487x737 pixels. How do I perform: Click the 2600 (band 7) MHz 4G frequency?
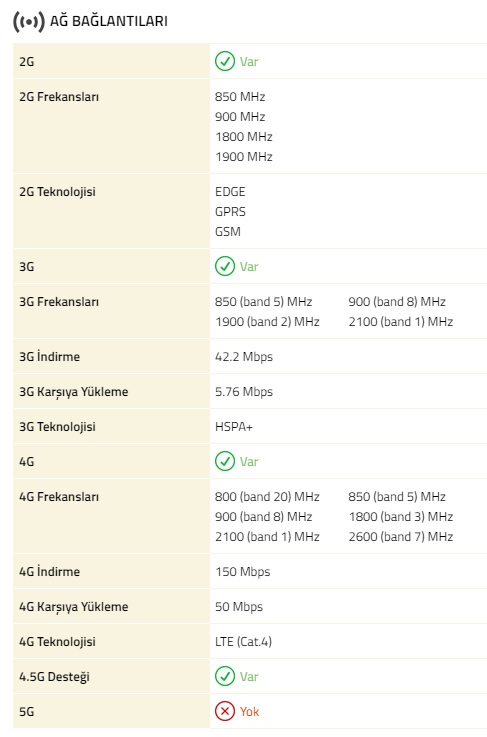[x=401, y=537]
